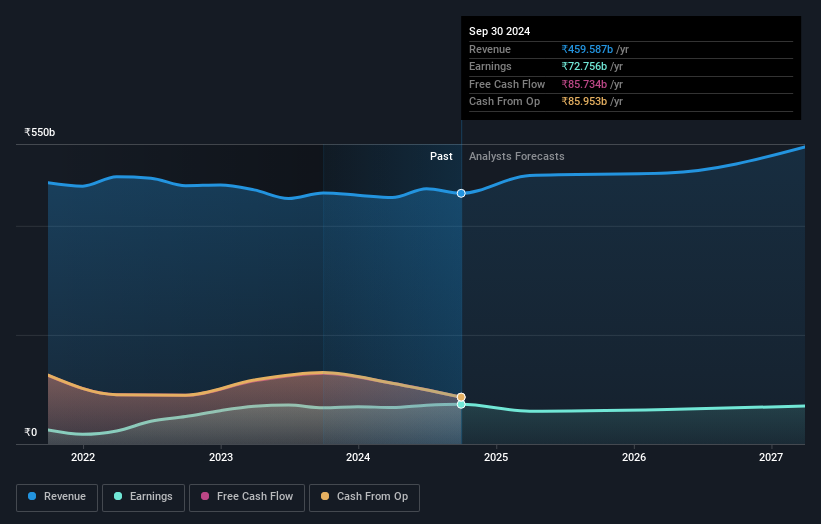Click the blue Revenue data point marker
The width and height of the screenshot is (821, 524).
[461, 193]
